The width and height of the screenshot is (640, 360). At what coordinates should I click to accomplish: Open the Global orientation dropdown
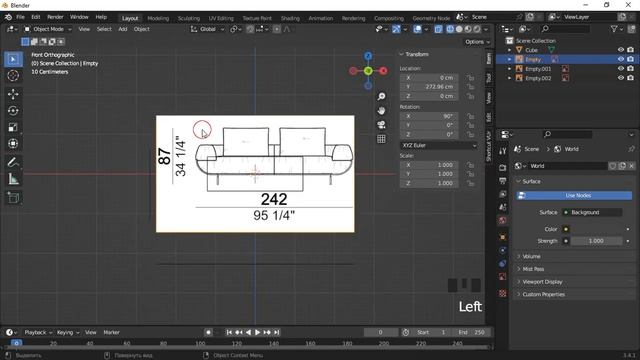pos(207,29)
